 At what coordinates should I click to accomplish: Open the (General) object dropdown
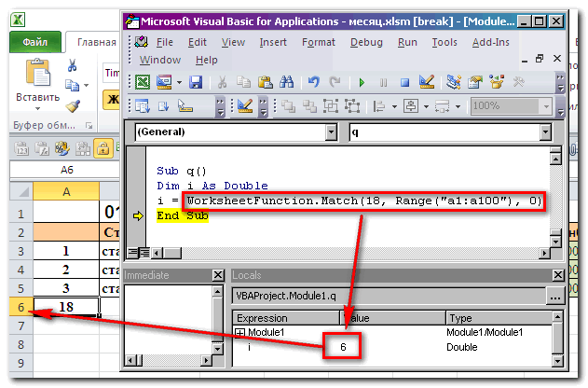pyautogui.click(x=331, y=132)
